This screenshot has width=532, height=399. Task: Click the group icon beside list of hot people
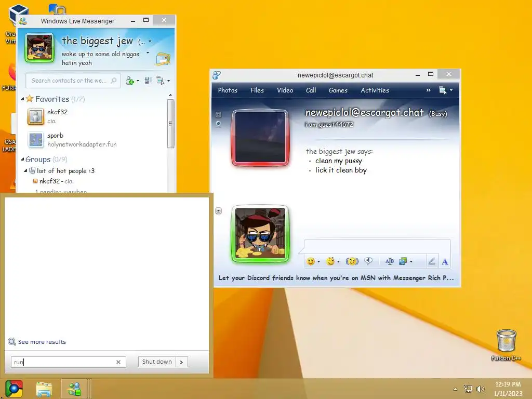[32, 170]
